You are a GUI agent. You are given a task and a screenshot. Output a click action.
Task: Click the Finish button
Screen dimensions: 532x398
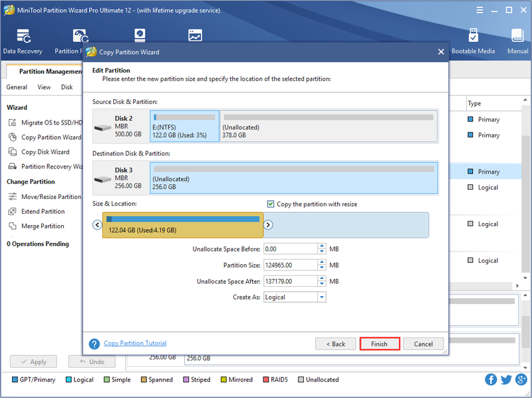(379, 344)
